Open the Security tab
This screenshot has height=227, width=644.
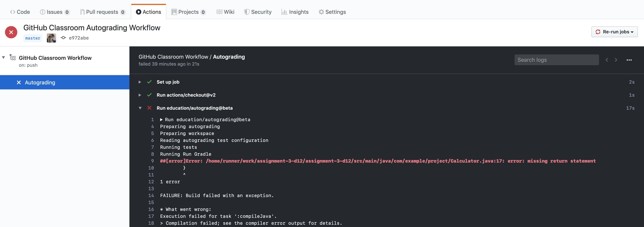coord(258,12)
